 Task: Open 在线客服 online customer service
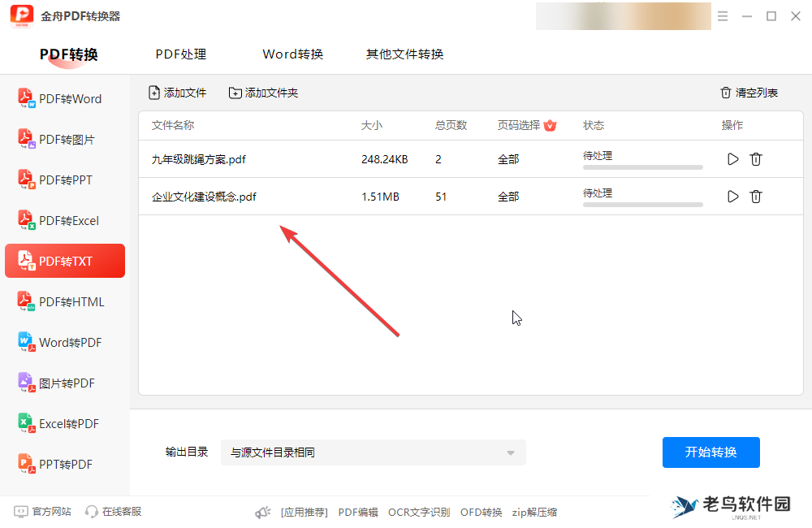click(112, 512)
